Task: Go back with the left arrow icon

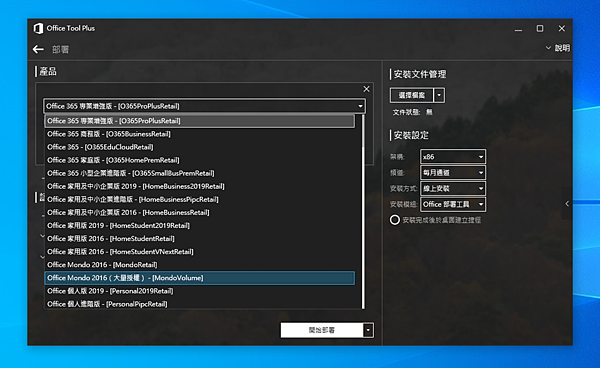Action: click(38, 49)
